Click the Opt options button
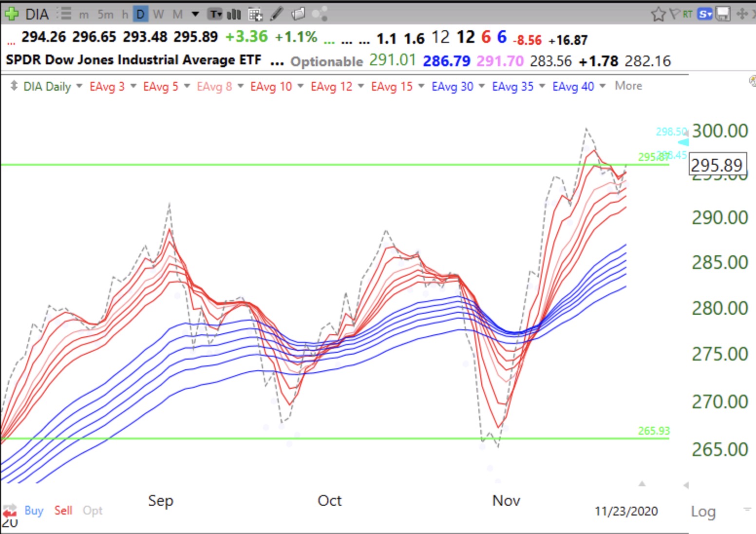 [x=93, y=511]
